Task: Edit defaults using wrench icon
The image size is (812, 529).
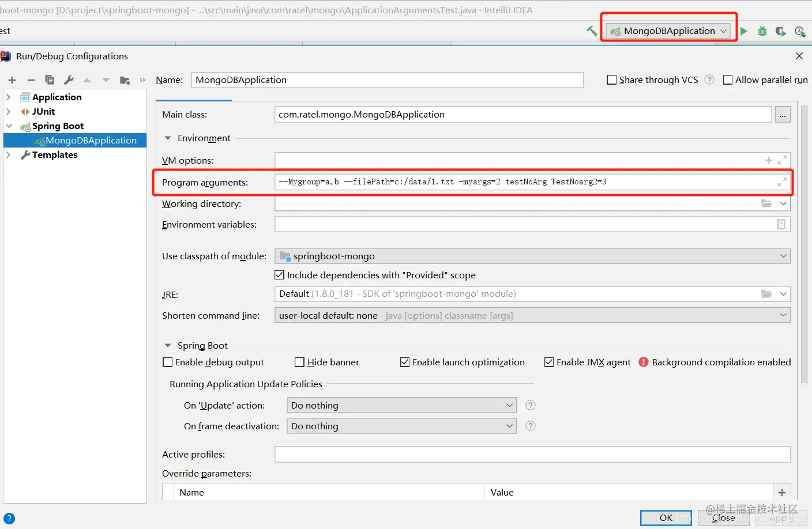Action: 69,80
